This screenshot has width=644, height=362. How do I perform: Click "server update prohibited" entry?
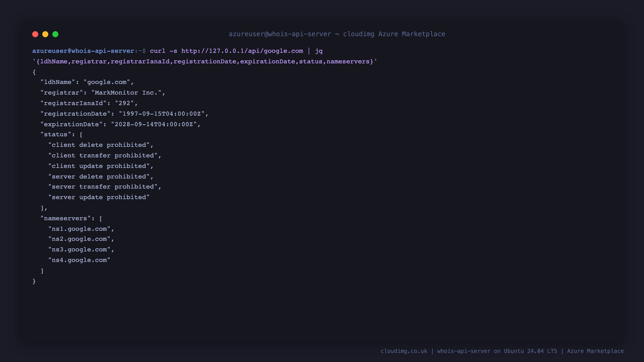click(99, 197)
